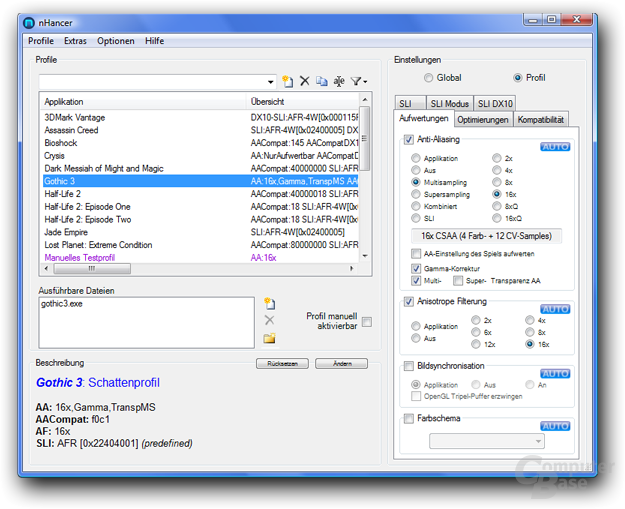Switch to the Optimierungen tab
Viewport: 625px width, 509px height.
pos(483,120)
